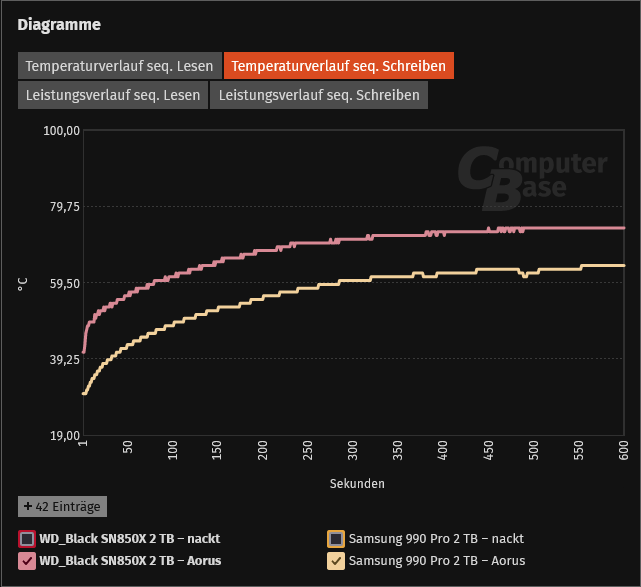The image size is (641, 587).
Task: Click the 19,00 y-axis value
Action: tap(65, 436)
